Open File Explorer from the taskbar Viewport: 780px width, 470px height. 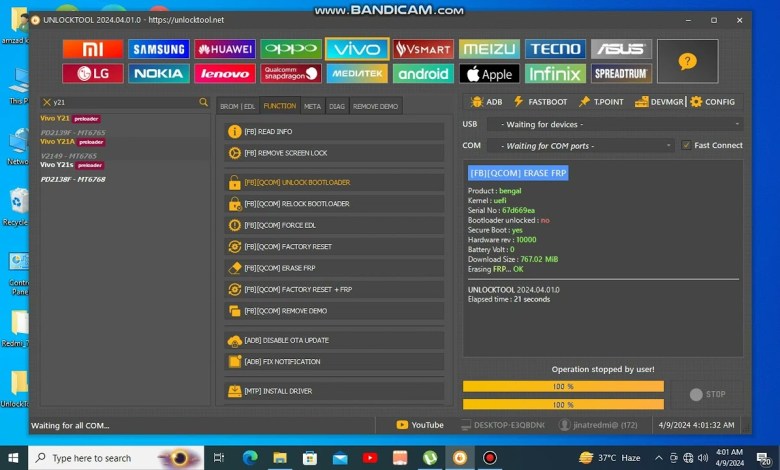coord(280,458)
